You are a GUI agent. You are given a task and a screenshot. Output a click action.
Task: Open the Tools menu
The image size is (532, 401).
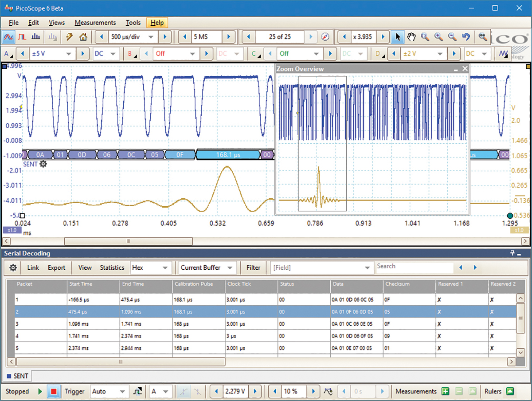pyautogui.click(x=133, y=23)
